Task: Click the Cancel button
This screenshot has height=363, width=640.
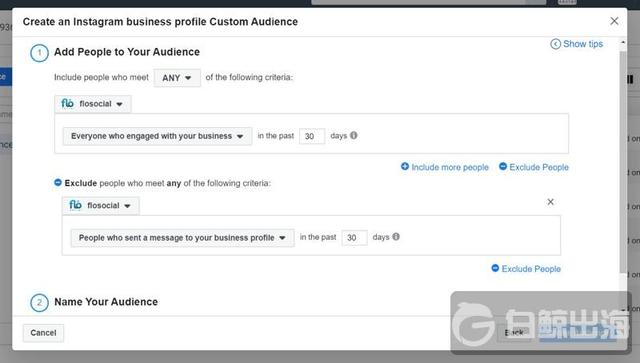Action: pos(43,333)
